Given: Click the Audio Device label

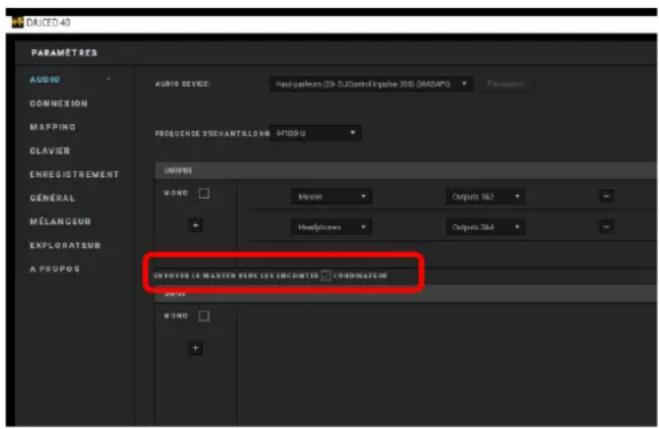Looking at the screenshot, I should point(182,84).
